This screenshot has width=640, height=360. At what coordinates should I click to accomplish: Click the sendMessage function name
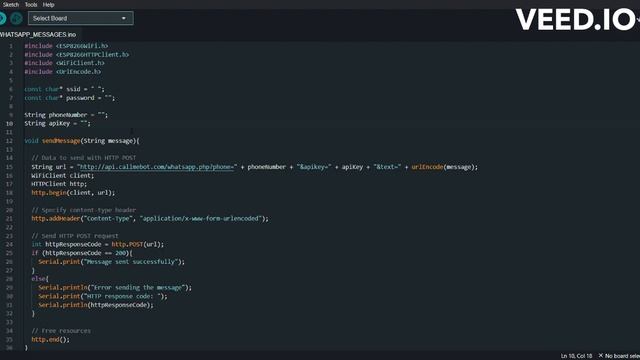point(61,141)
